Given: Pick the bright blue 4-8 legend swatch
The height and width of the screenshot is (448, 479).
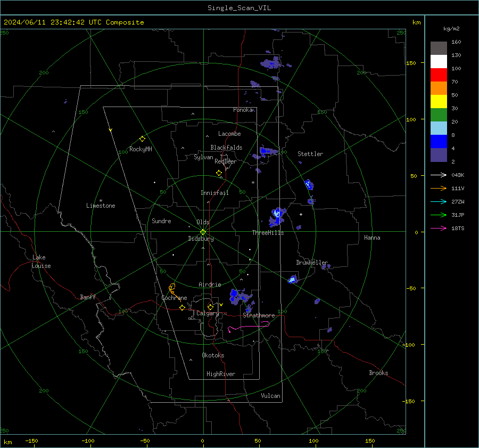Looking at the screenshot, I should click(x=439, y=142).
